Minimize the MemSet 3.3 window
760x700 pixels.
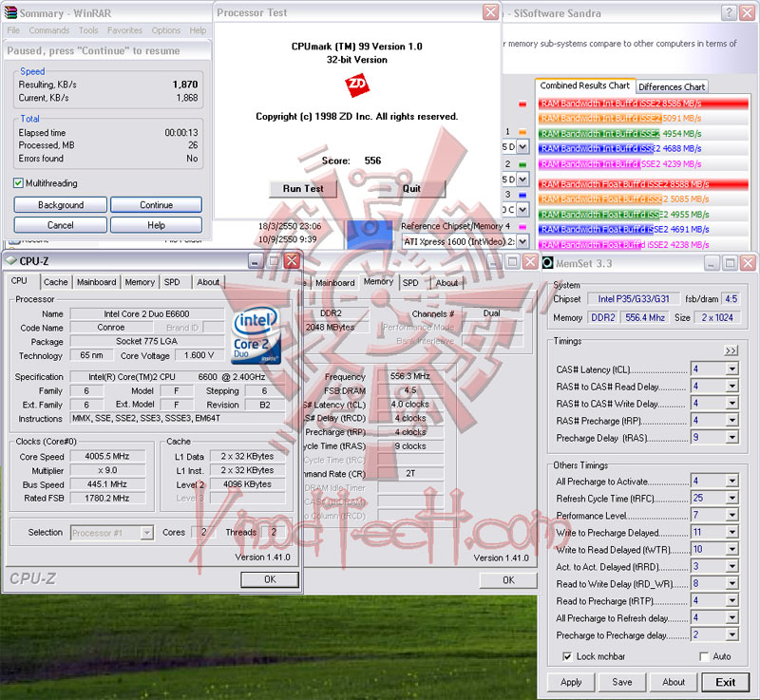pyautogui.click(x=711, y=263)
